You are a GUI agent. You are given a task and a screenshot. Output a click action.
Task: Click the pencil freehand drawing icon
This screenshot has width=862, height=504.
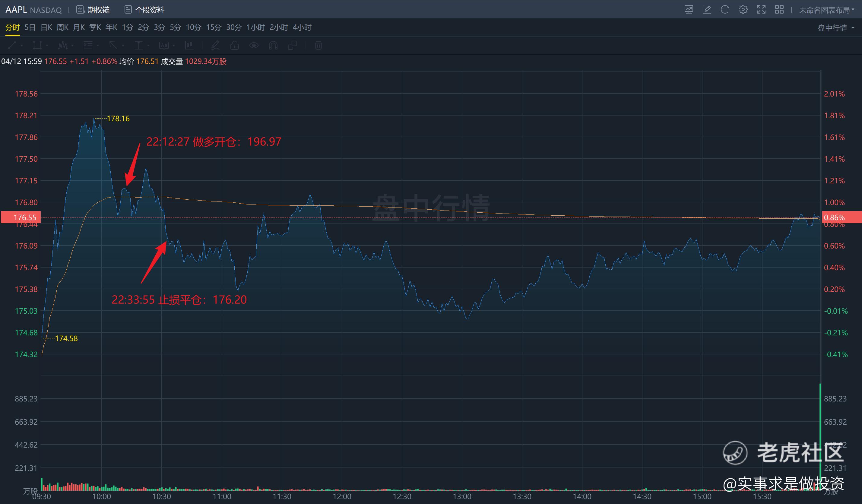point(215,45)
